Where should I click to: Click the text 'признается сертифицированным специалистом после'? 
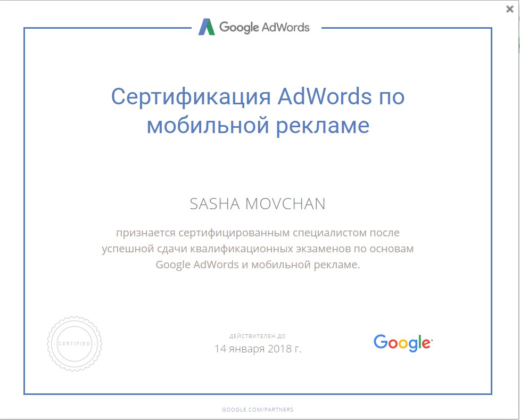(x=258, y=233)
